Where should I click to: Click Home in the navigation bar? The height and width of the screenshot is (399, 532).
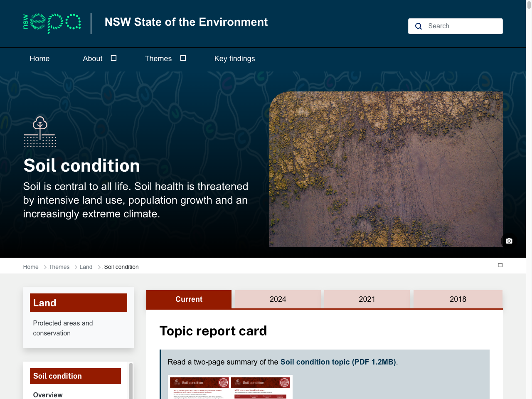39,59
